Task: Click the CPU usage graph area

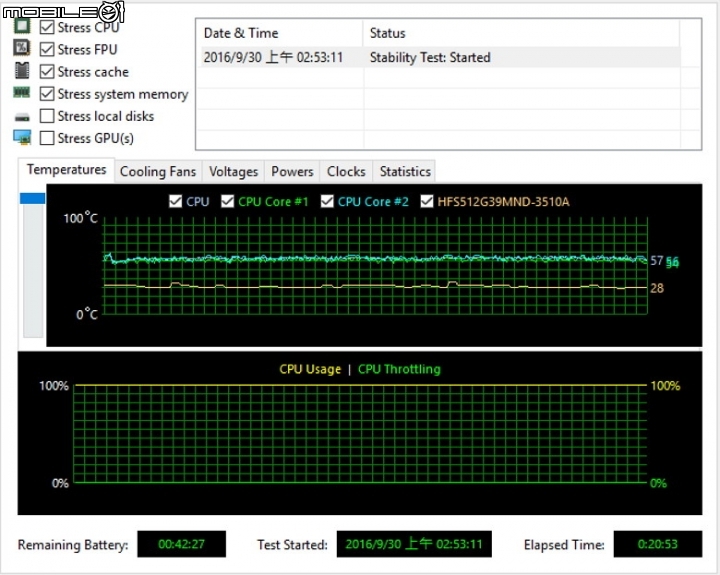Action: point(360,434)
